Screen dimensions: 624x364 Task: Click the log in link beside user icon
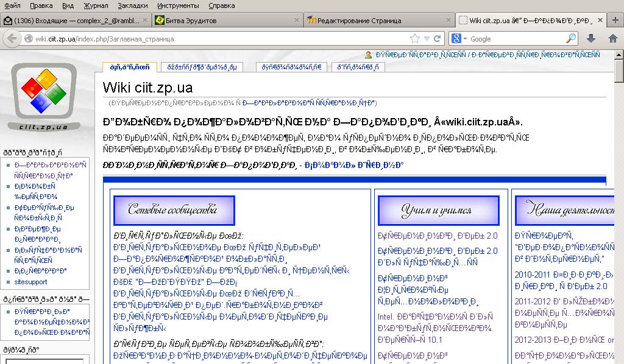488,55
